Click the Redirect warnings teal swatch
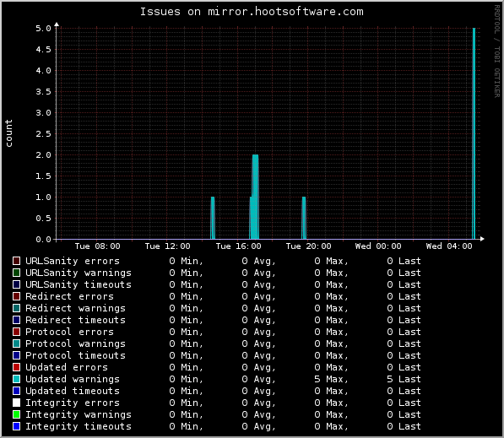The height and width of the screenshot is (438, 504). pyautogui.click(x=16, y=308)
